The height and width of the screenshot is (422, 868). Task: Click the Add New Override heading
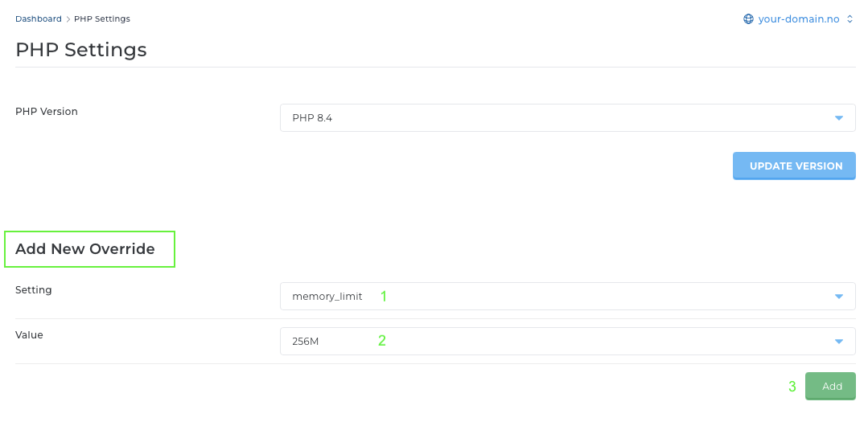85,249
